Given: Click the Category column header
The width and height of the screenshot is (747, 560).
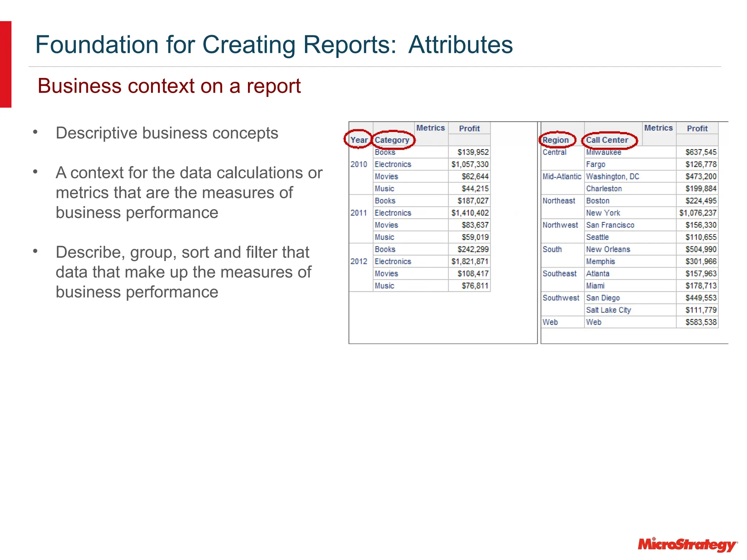Looking at the screenshot, I should point(392,140).
